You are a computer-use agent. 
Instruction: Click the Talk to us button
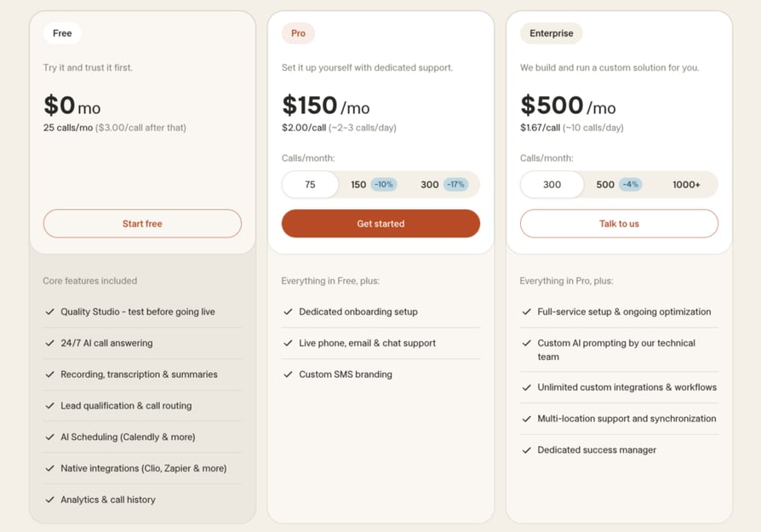click(619, 224)
